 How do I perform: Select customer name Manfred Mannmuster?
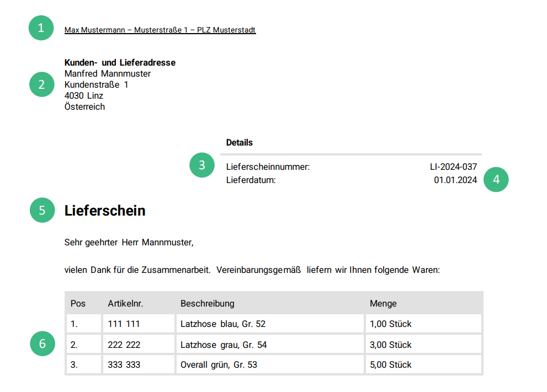107,73
